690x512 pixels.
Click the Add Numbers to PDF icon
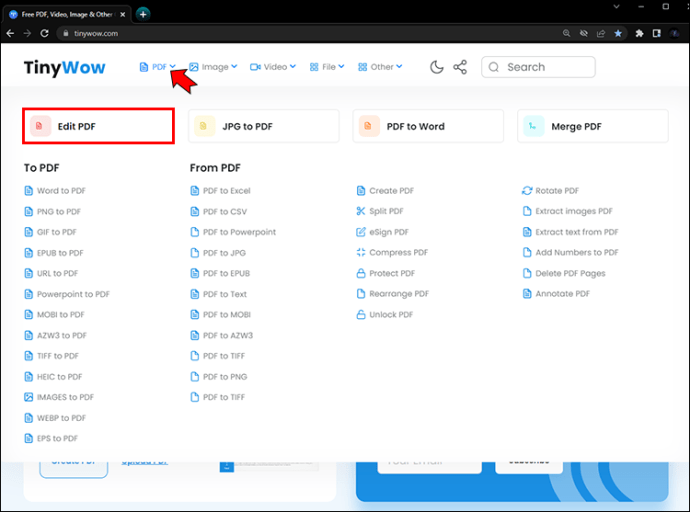[x=527, y=252]
